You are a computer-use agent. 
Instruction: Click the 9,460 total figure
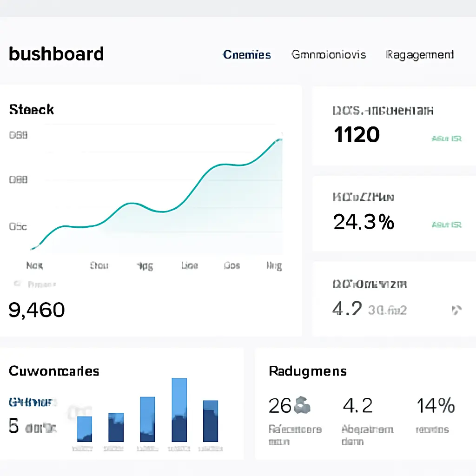(35, 310)
